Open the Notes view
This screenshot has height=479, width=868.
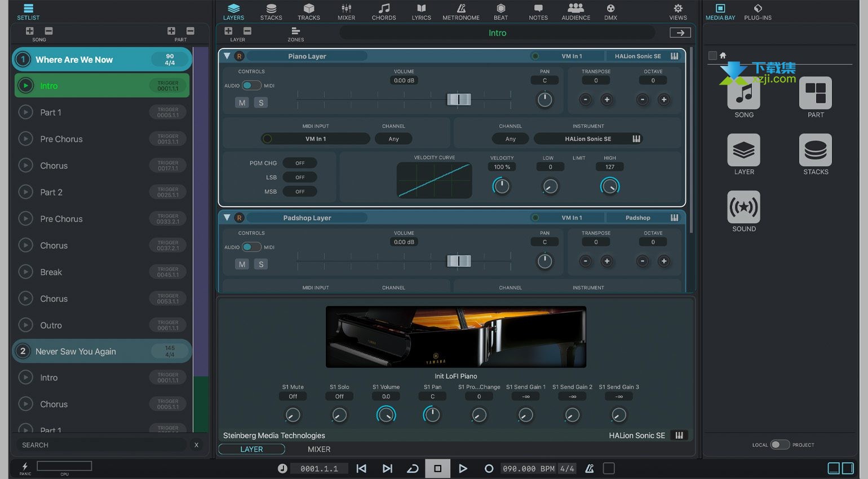(x=538, y=12)
